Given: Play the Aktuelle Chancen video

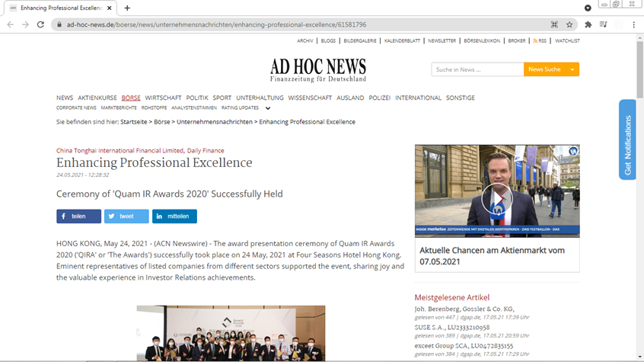Looking at the screenshot, I should click(x=497, y=200).
